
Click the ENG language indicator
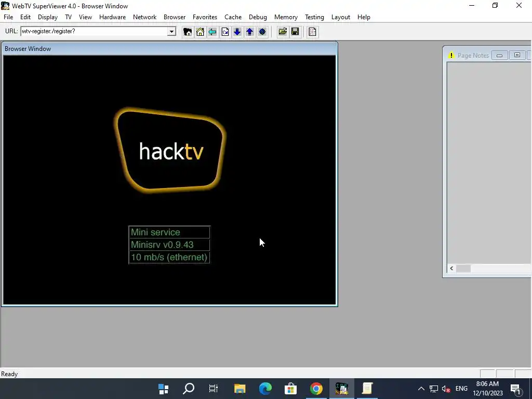(x=461, y=389)
